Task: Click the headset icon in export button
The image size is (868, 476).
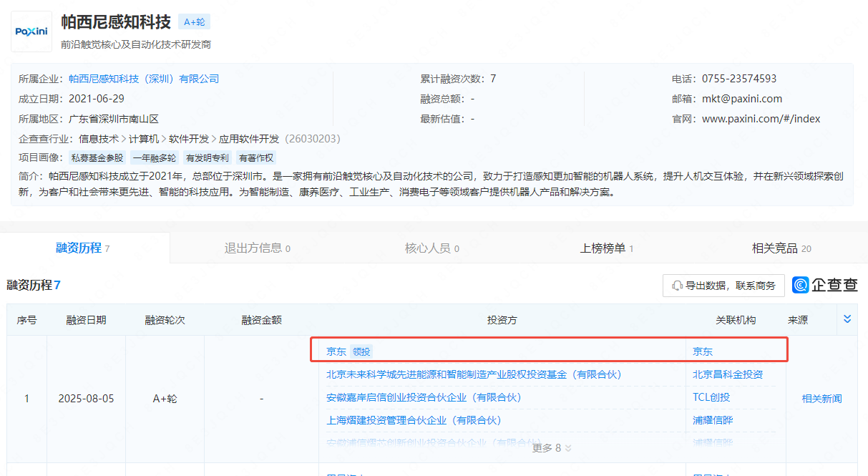Action: coord(677,286)
